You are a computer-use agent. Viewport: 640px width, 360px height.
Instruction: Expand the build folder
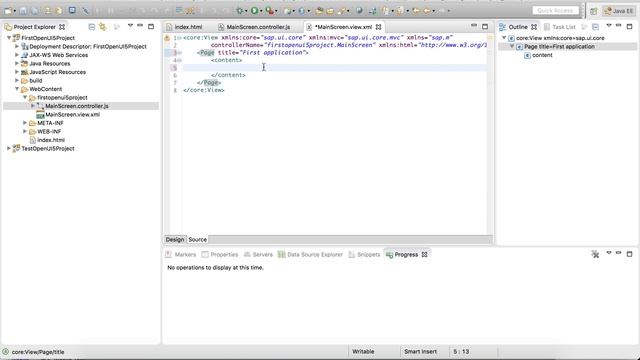[17, 80]
